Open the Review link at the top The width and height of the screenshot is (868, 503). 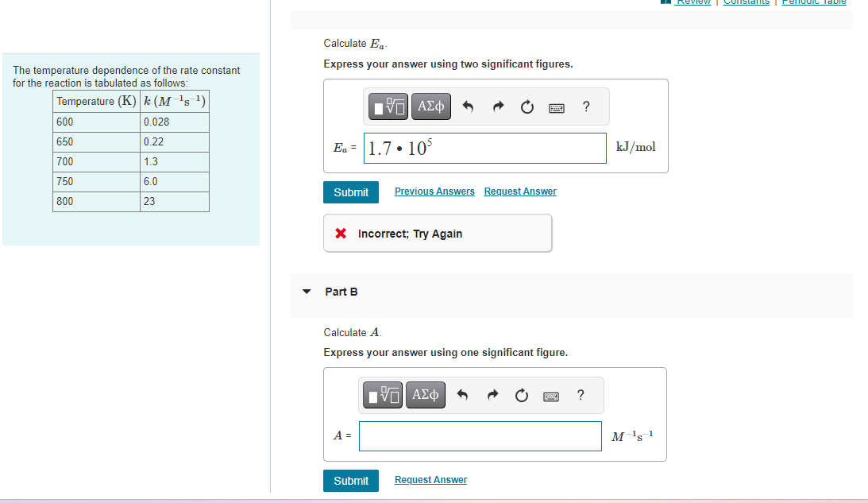(x=691, y=2)
